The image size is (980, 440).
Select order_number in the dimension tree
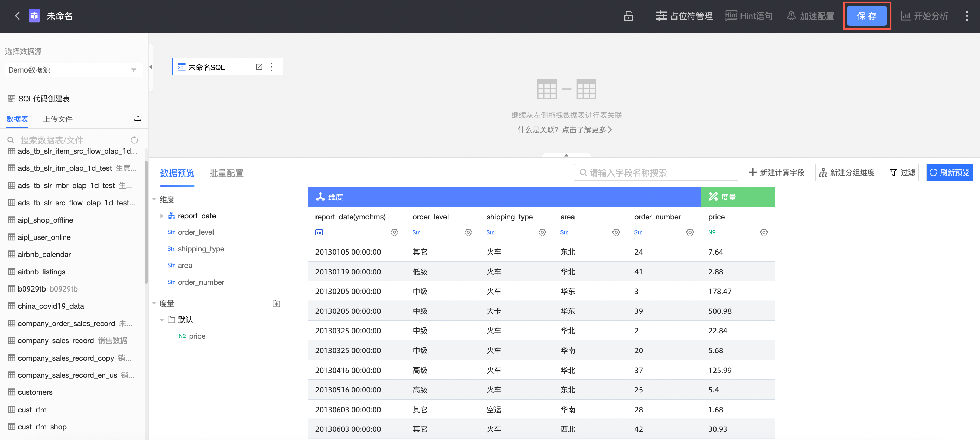201,282
